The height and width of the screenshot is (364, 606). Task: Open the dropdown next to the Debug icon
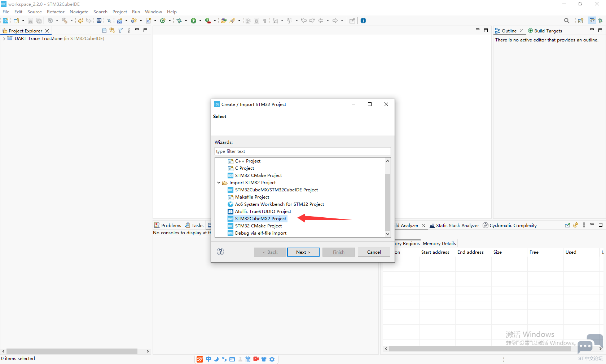[x=186, y=21]
